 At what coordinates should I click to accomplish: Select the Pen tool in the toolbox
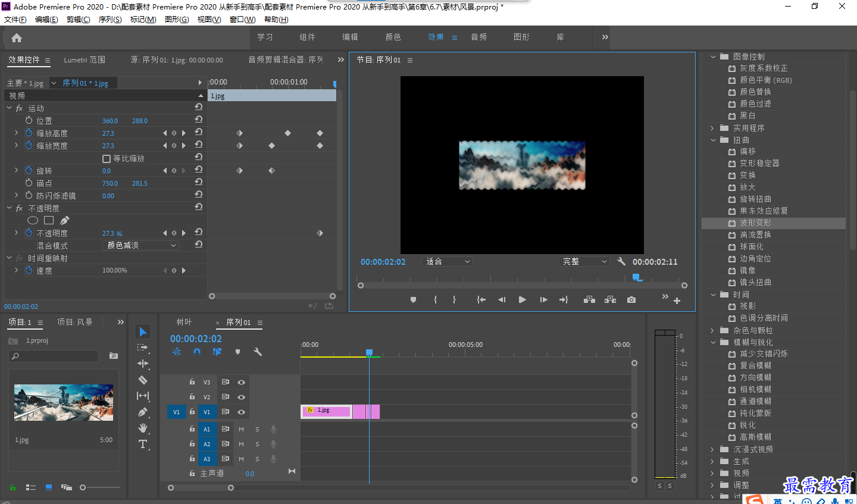click(143, 412)
